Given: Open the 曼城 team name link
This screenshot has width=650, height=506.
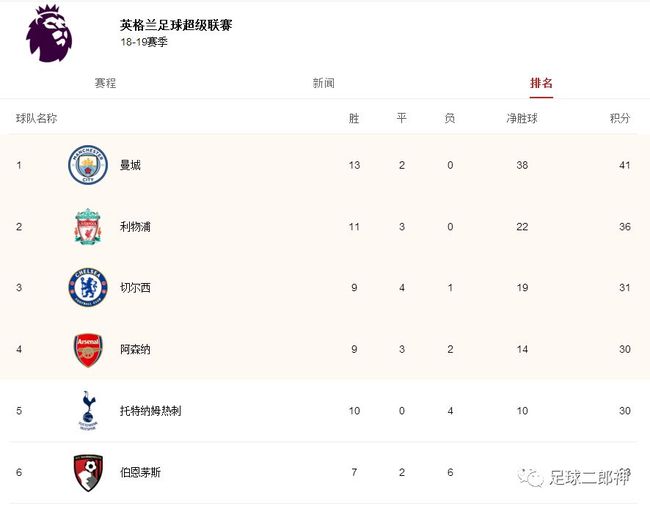Looking at the screenshot, I should [x=130, y=165].
